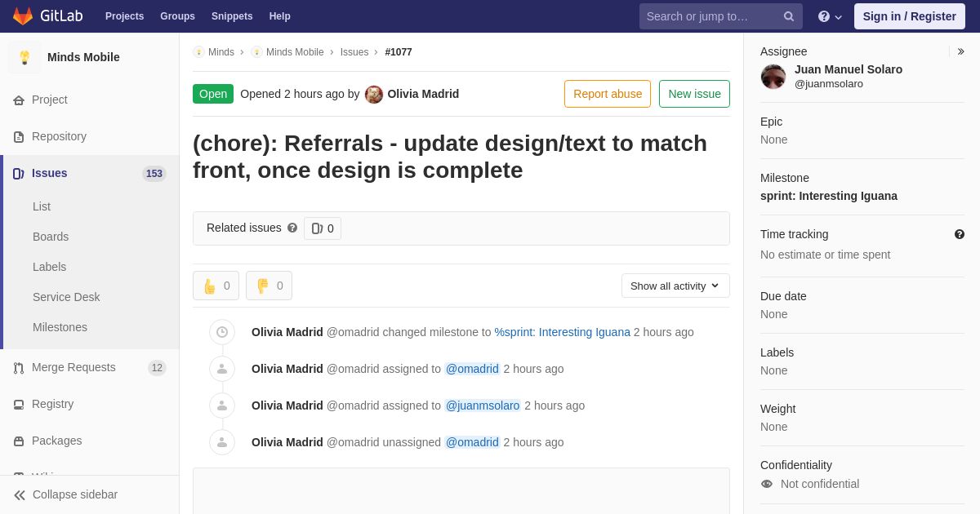This screenshot has height=514, width=980.
Task: Click the Report abuse button
Action: tap(608, 94)
